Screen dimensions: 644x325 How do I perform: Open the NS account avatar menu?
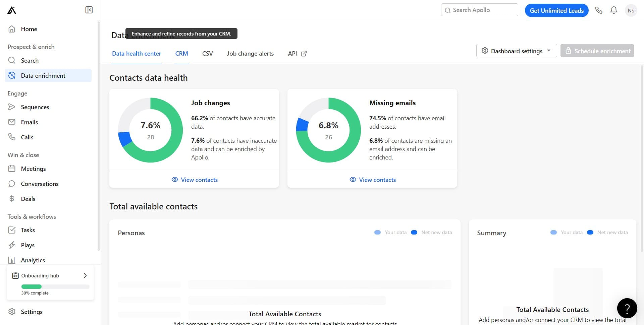631,10
